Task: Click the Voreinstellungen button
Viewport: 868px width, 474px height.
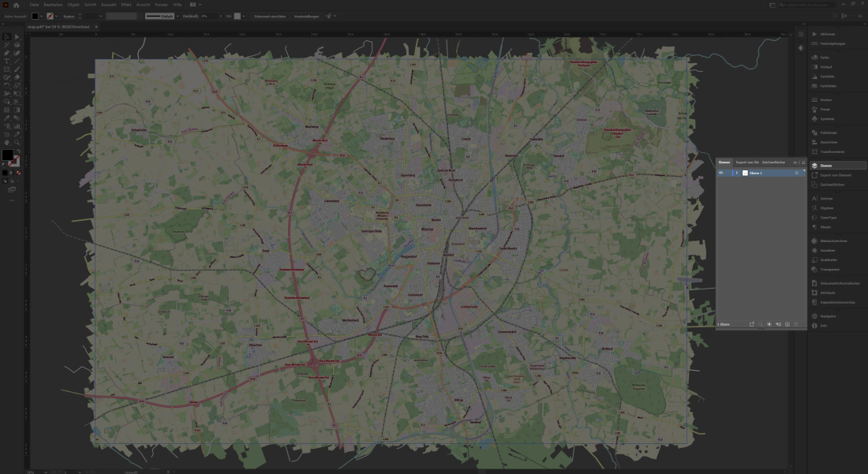Action: tap(308, 16)
